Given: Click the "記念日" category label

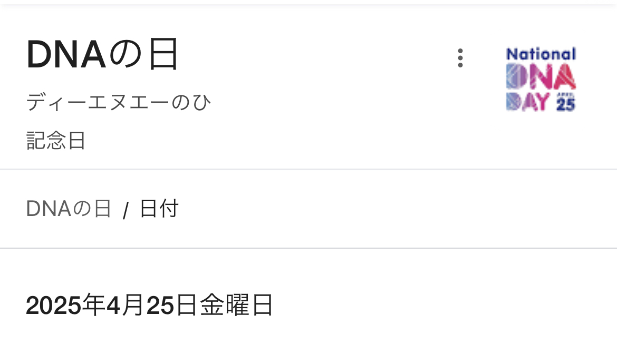Looking at the screenshot, I should pyautogui.click(x=56, y=141).
